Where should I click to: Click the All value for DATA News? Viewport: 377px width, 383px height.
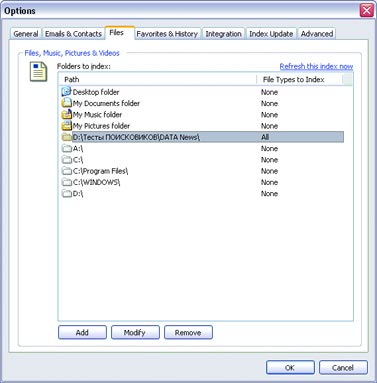(x=265, y=137)
